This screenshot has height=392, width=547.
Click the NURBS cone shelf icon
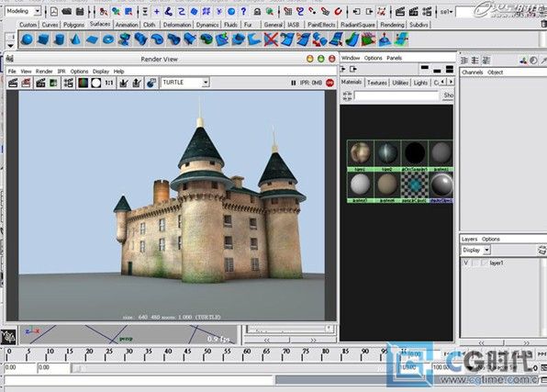(75, 39)
